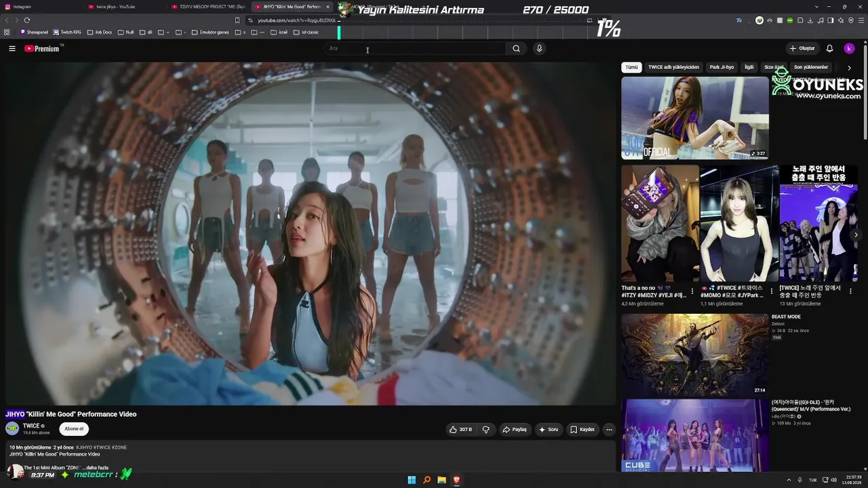This screenshot has height=488, width=868.
Task: Click the search magnifier button
Action: click(x=516, y=49)
